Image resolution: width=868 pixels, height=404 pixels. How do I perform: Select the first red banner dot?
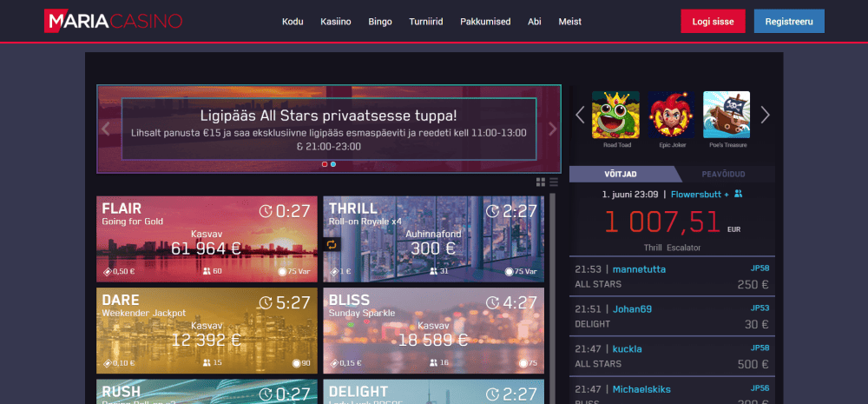(325, 164)
